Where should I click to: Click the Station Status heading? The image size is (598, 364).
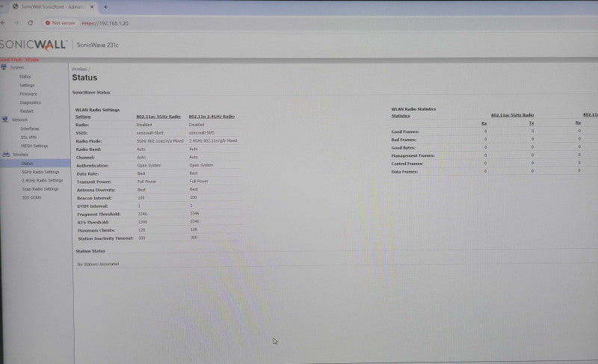[90, 251]
